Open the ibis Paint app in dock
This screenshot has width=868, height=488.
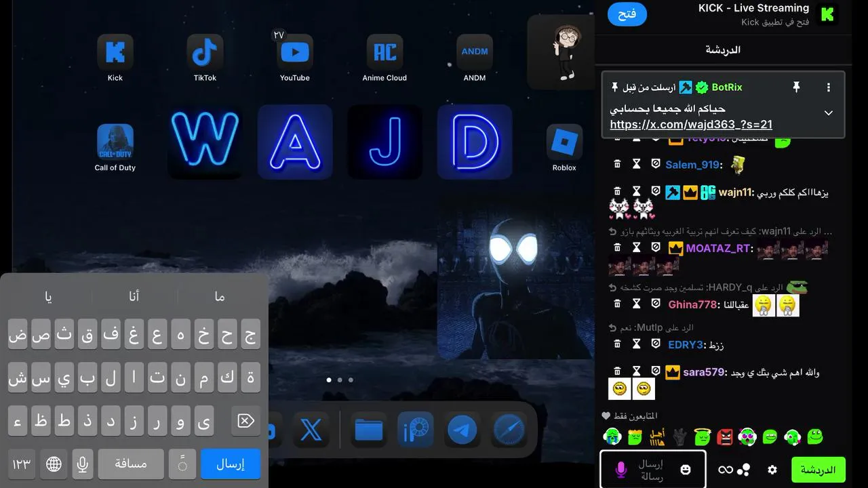(416, 430)
